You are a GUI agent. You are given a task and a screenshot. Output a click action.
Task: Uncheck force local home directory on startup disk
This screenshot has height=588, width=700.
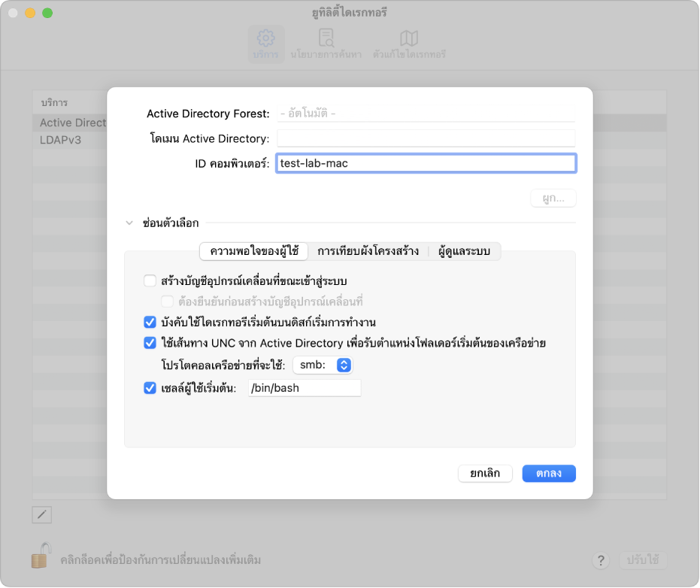[x=150, y=322]
